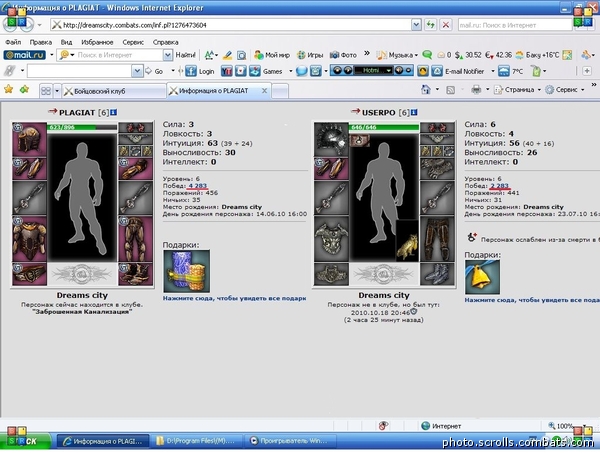
Task: Click PLAGIAT's belt equipment slot
Action: (29, 274)
